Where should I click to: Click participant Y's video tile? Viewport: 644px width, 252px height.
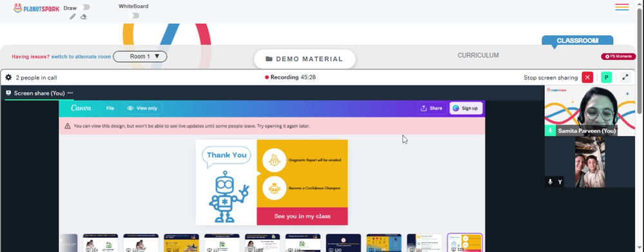590,162
